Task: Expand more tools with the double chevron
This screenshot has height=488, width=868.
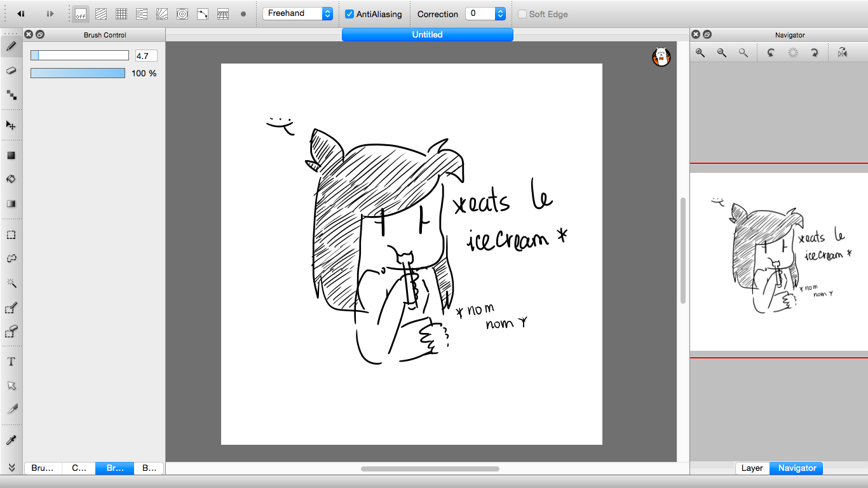Action: point(11,467)
